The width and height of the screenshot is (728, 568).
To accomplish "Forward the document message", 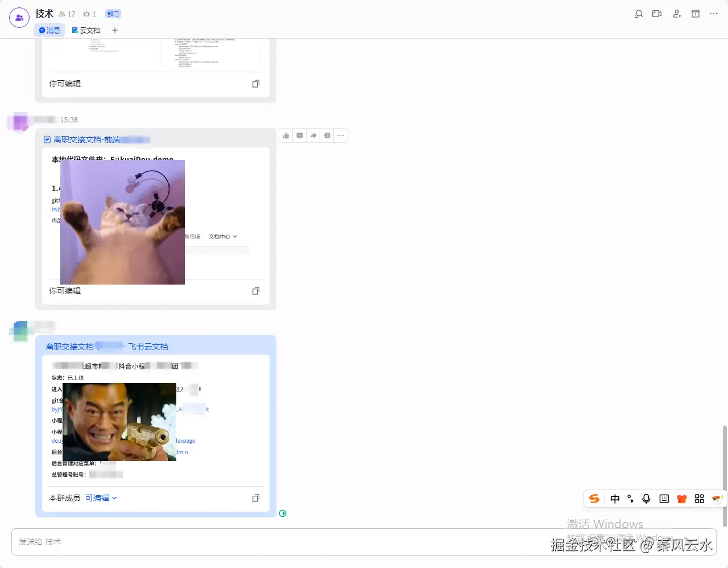I will tap(313, 135).
